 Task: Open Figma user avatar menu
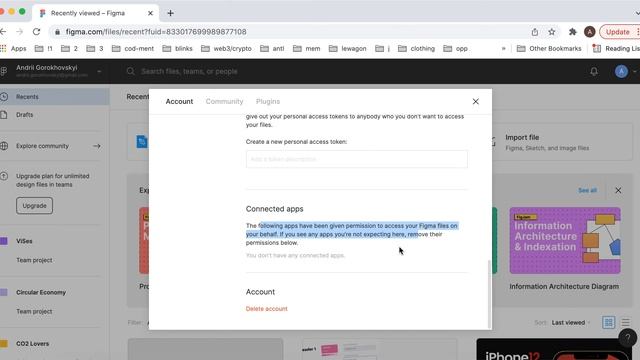click(x=621, y=71)
